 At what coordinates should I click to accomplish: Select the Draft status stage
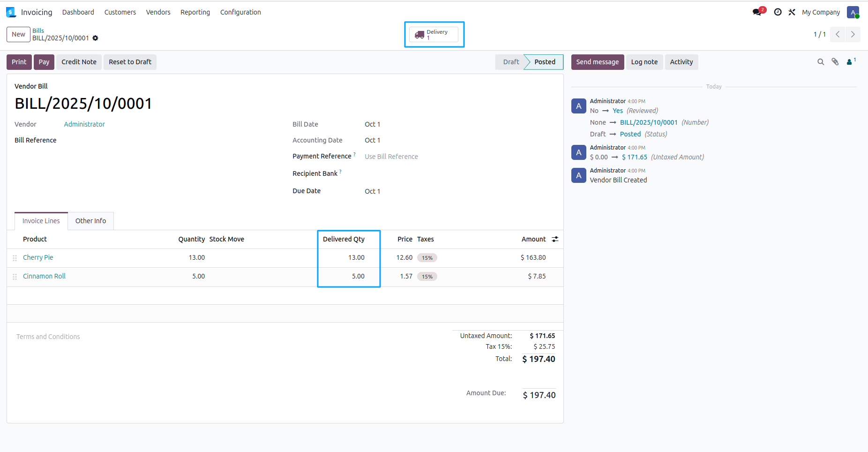pos(510,62)
